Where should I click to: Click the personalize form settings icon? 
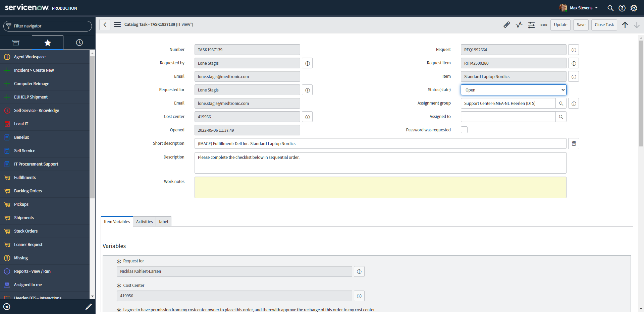pos(531,25)
